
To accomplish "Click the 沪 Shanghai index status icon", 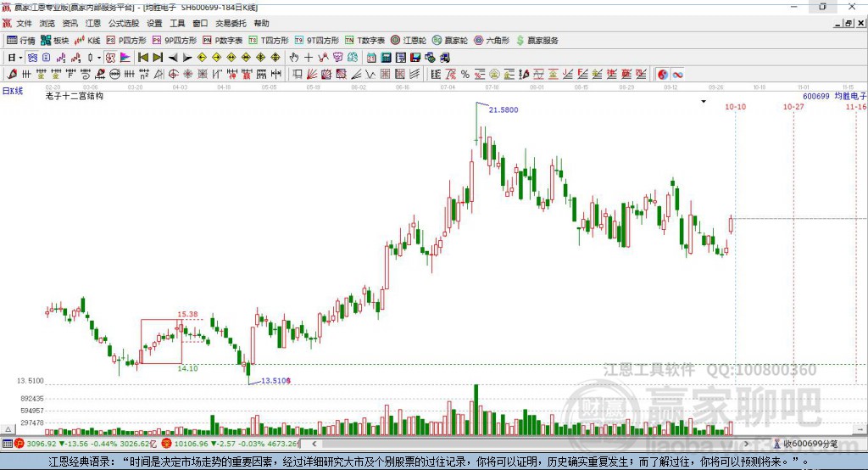I will 19,444.
